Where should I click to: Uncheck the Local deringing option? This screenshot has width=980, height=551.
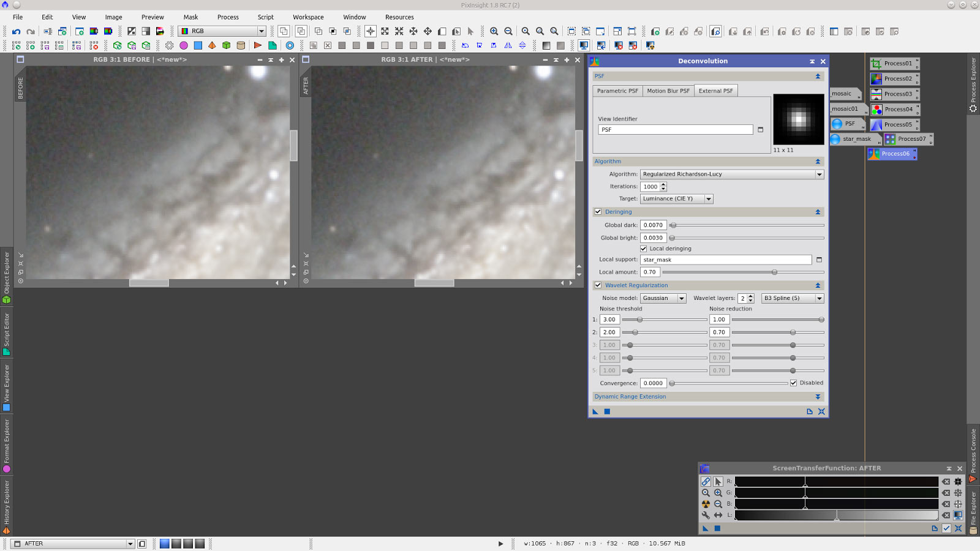[644, 249]
